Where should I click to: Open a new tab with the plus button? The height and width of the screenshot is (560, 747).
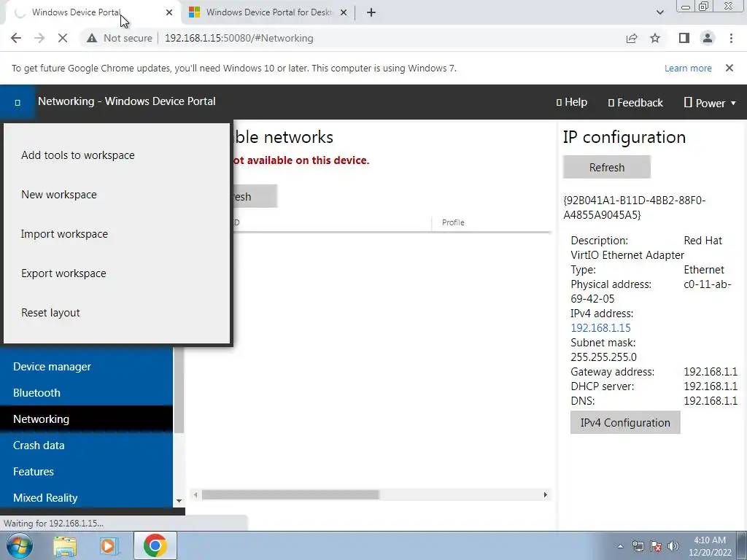[371, 13]
